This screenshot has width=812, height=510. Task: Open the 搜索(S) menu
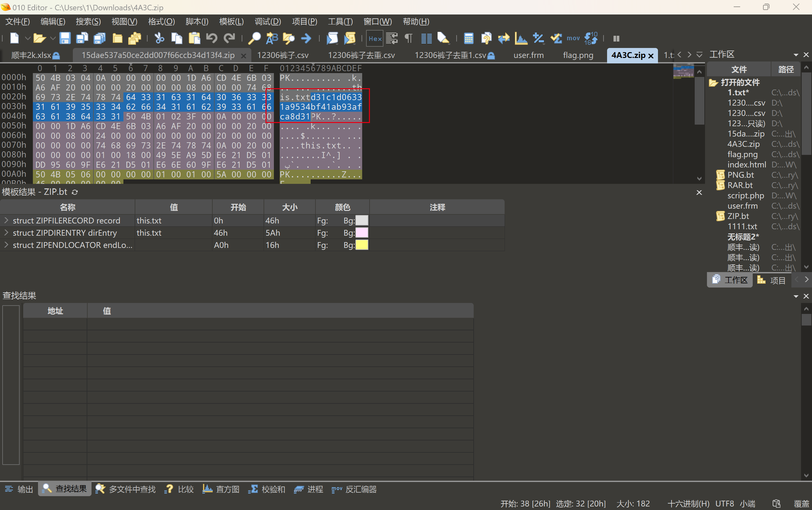click(88, 22)
